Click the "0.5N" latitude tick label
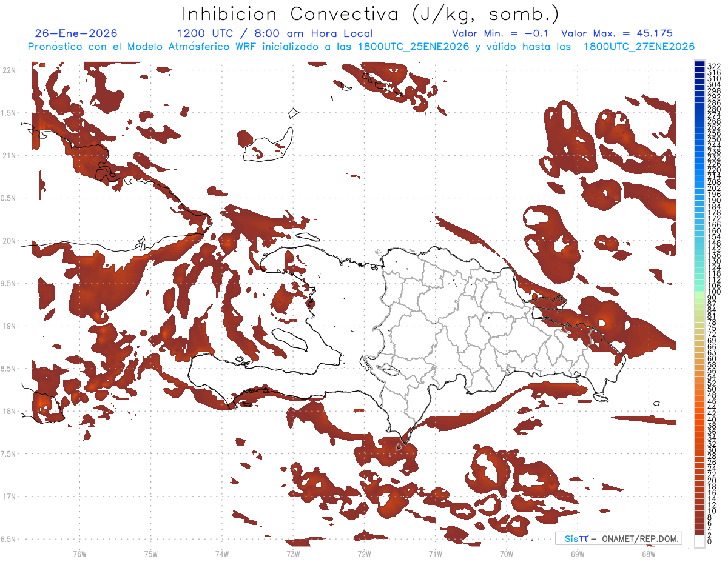Viewport: 728px width, 562px height. (8, 198)
